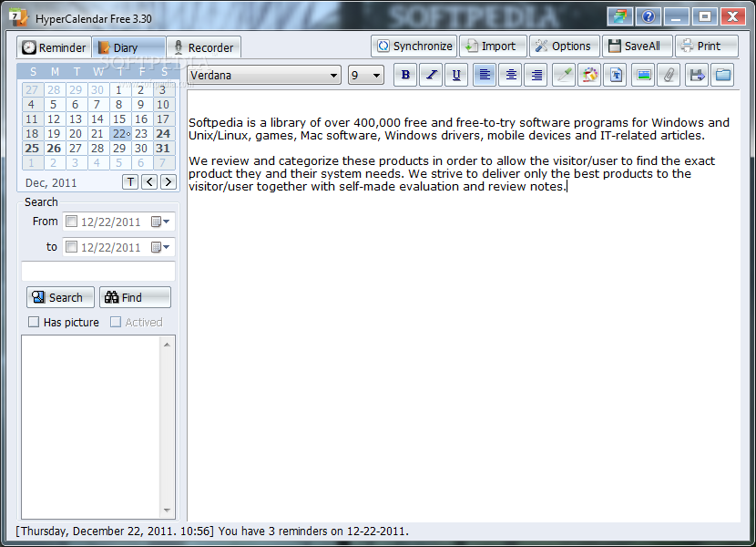This screenshot has width=756, height=547.
Task: Apply bold formatting with the B button
Action: (x=405, y=75)
